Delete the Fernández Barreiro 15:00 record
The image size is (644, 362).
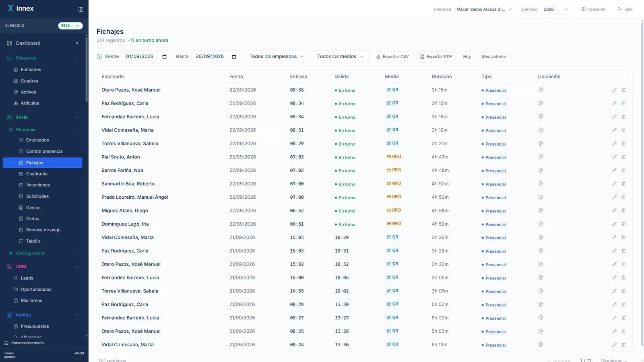coord(623,278)
